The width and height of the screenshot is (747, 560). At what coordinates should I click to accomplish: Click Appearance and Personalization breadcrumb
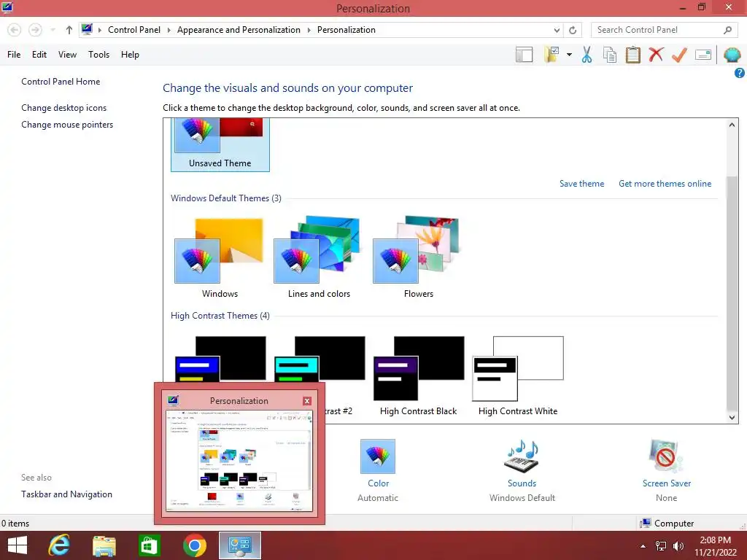(x=239, y=30)
